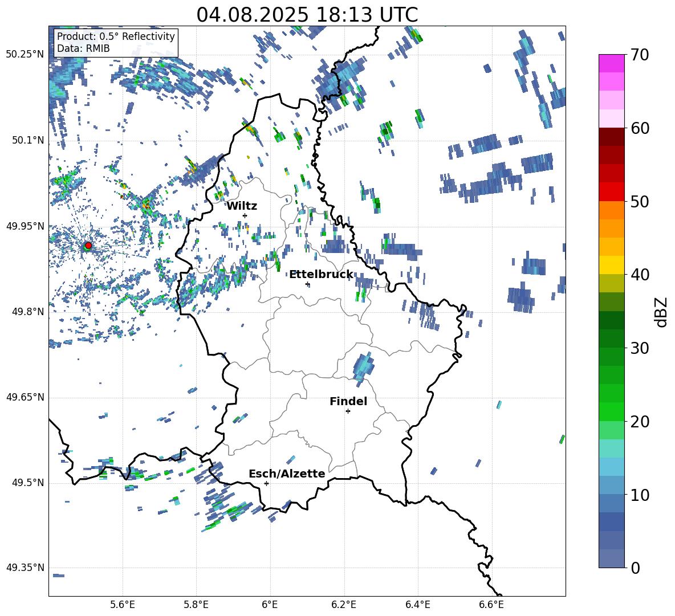Viewport: 675px width, 616px height.
Task: Click the Esch/Alzette station cross marker
Action: pos(266,483)
